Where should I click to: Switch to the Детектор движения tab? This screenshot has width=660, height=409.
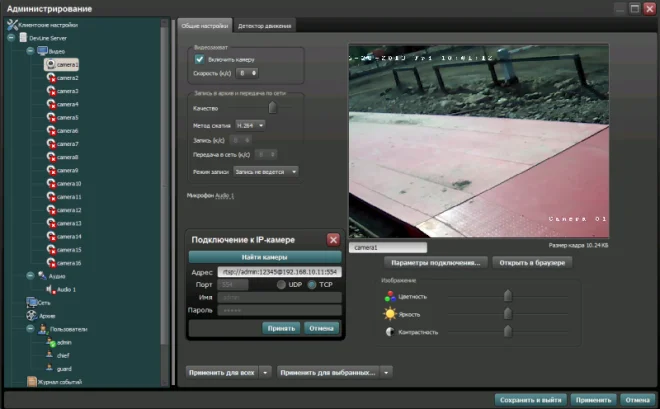tap(263, 24)
